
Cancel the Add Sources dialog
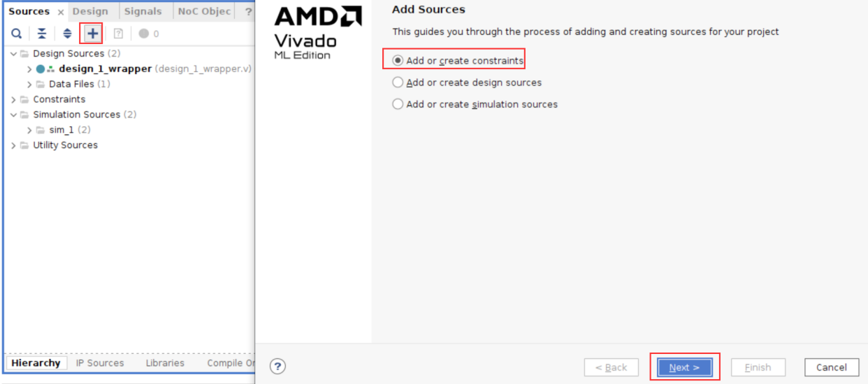pos(832,367)
